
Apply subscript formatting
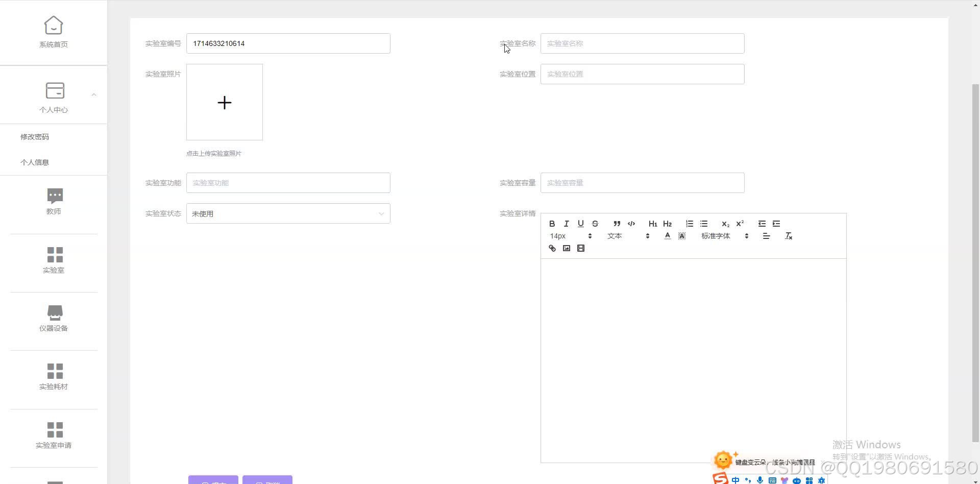click(725, 224)
